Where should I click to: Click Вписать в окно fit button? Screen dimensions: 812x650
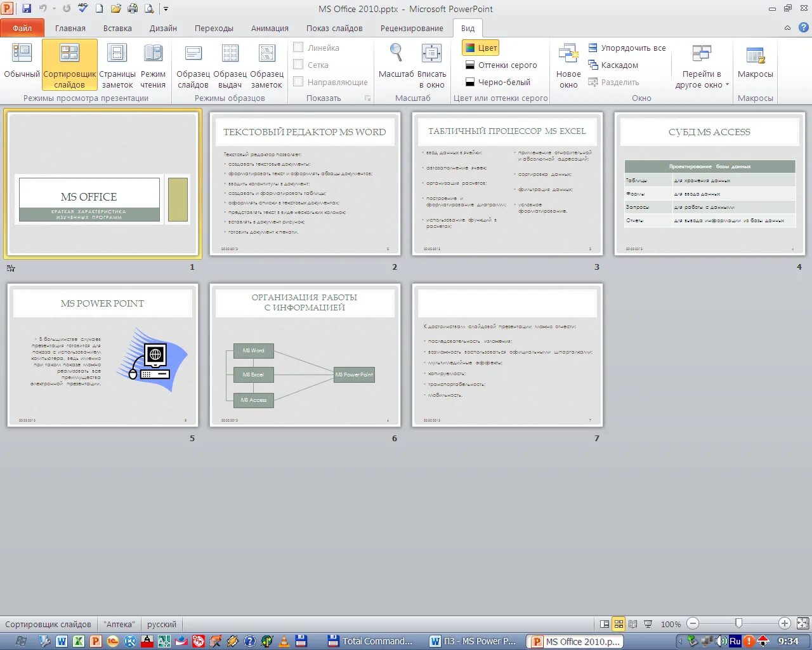click(431, 64)
